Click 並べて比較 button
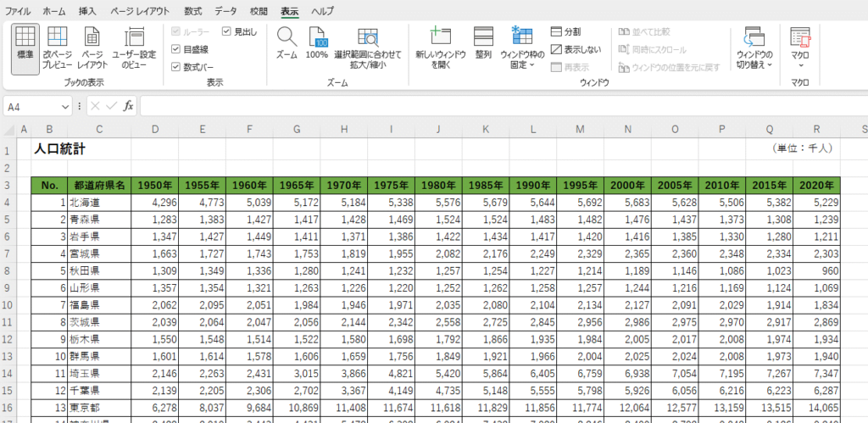The image size is (868, 423). pyautogui.click(x=644, y=32)
